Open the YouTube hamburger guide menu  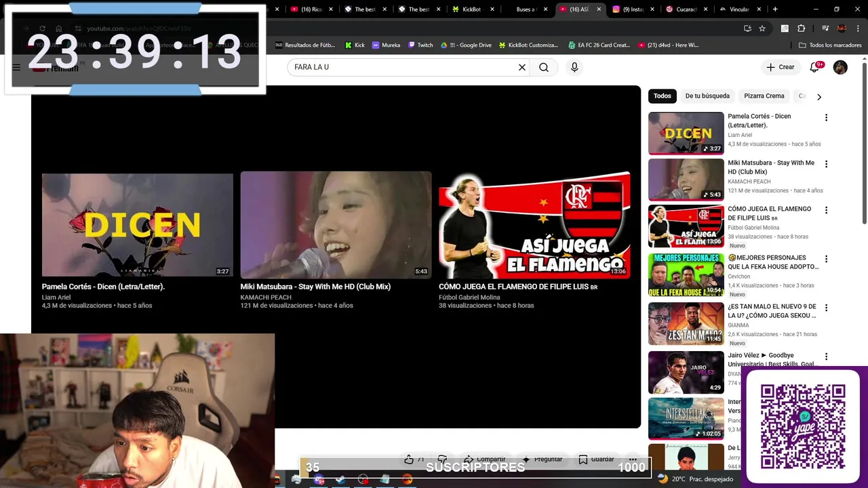click(16, 67)
